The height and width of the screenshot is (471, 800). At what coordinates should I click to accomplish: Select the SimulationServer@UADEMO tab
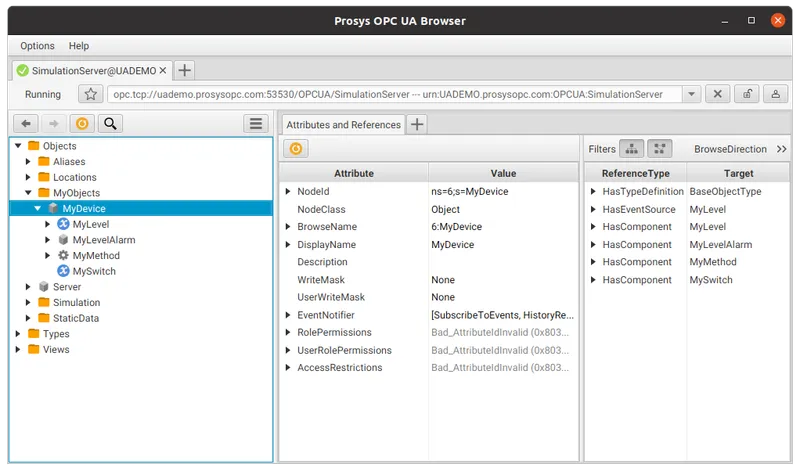point(93,70)
